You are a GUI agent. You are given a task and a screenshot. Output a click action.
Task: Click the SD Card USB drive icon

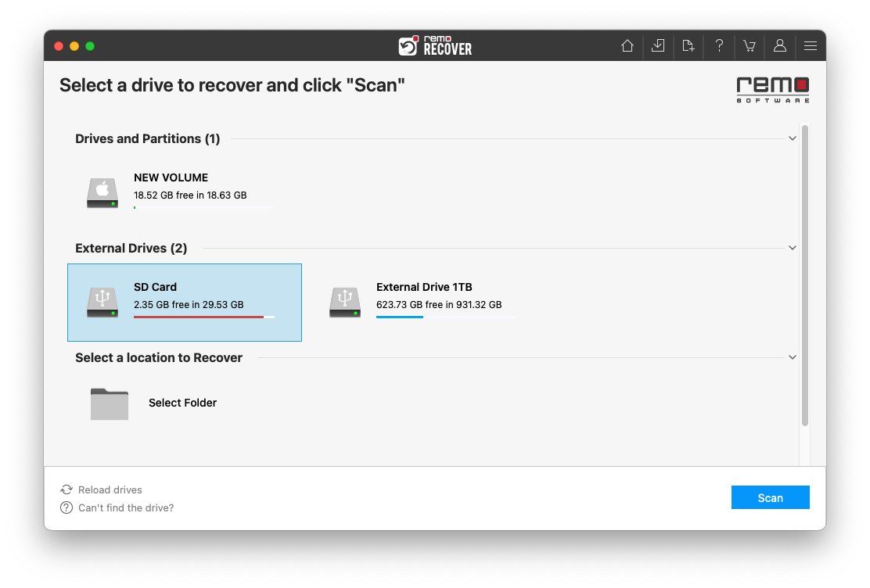102,302
